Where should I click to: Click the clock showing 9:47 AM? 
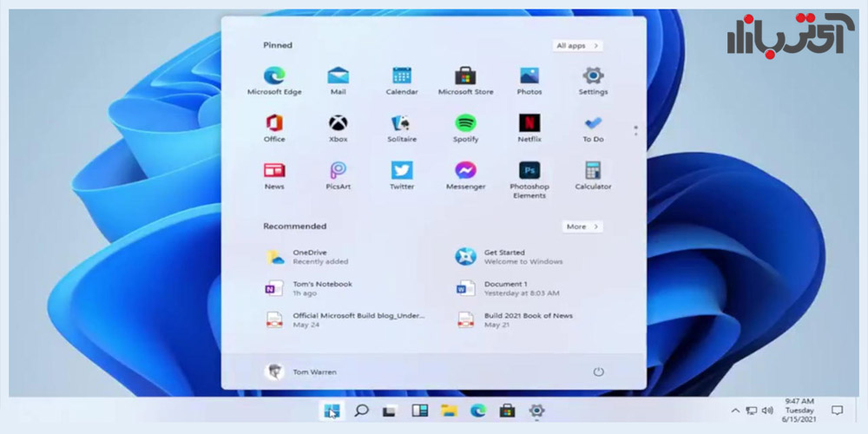point(799,411)
